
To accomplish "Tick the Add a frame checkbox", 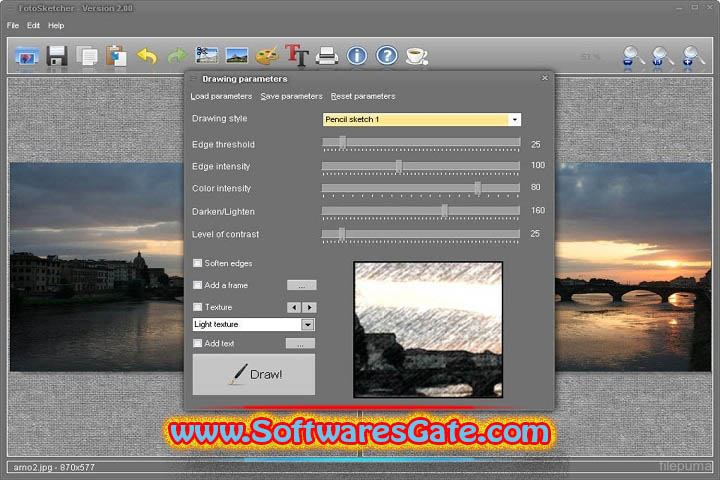I will tap(197, 285).
